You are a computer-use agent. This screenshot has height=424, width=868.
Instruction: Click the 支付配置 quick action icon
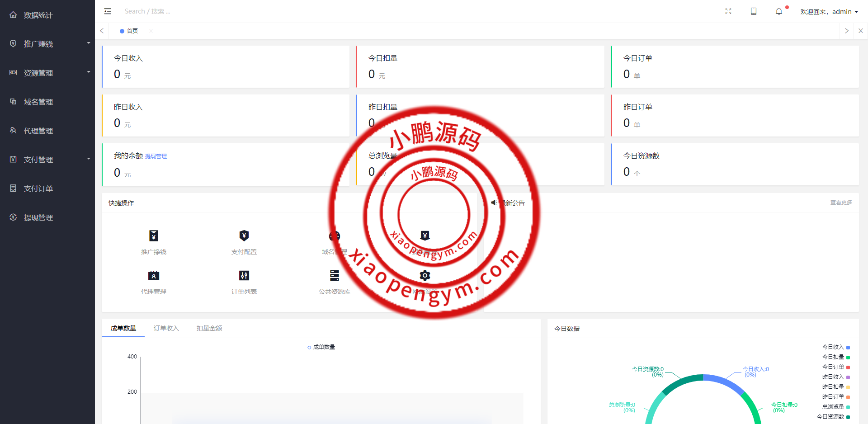pyautogui.click(x=244, y=236)
